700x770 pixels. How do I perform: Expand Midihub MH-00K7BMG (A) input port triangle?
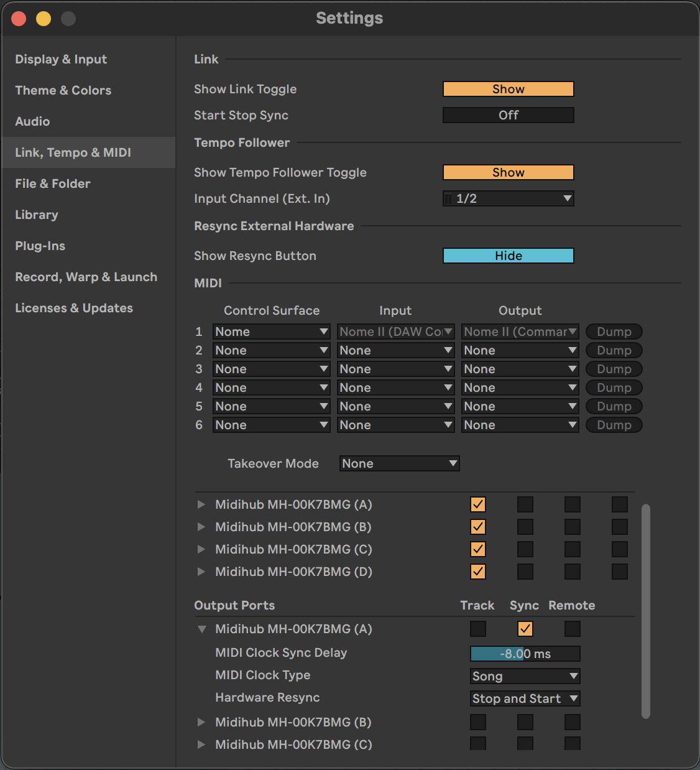[201, 504]
